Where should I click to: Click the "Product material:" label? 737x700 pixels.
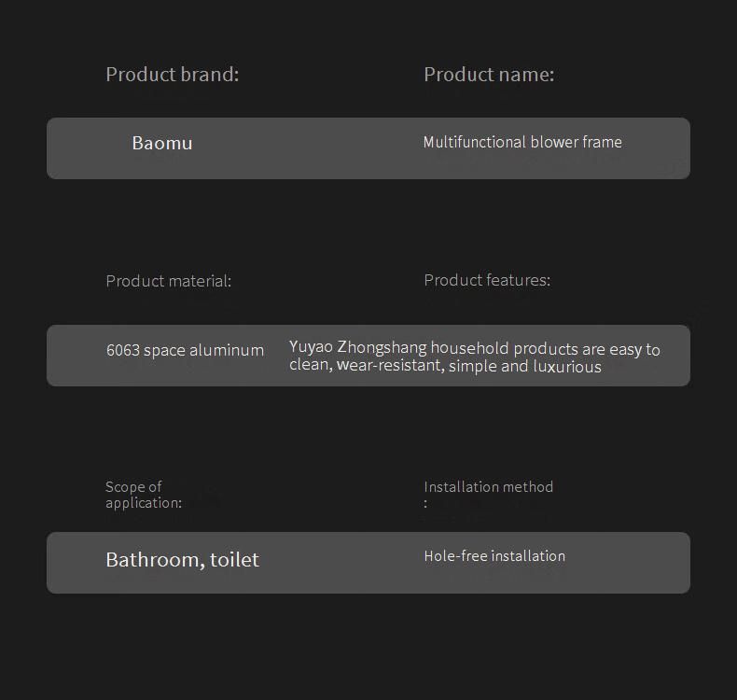pos(168,281)
